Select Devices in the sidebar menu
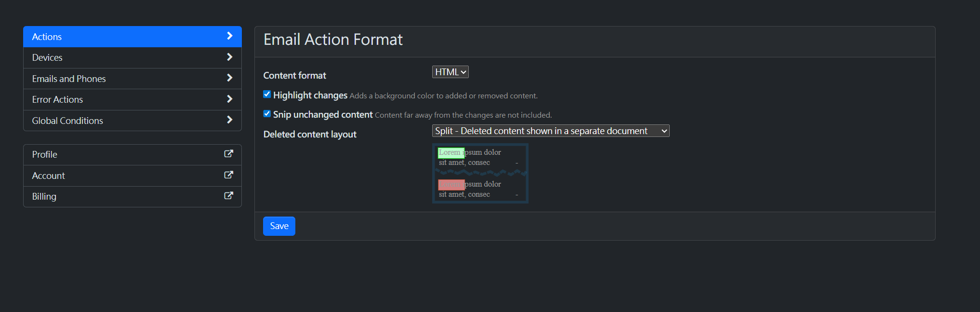The width and height of the screenshot is (980, 312). pyautogui.click(x=47, y=58)
